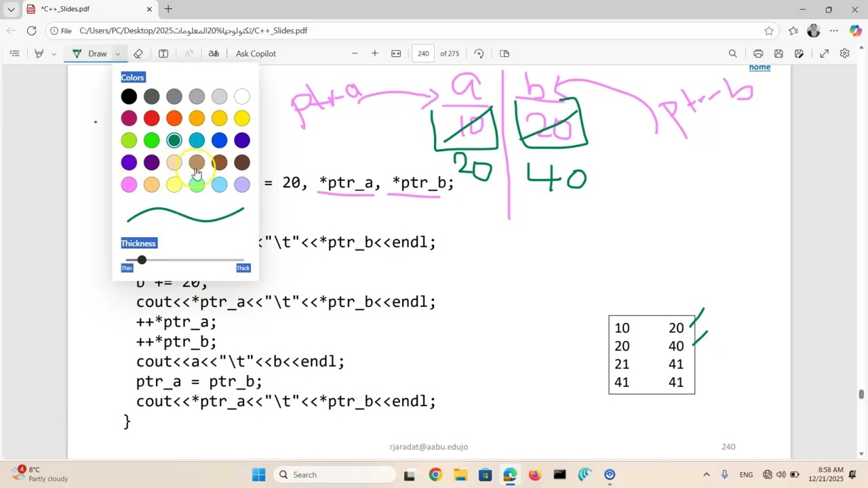Image resolution: width=868 pixels, height=488 pixels.
Task: Open File Explorer from the taskbar
Action: 460,475
